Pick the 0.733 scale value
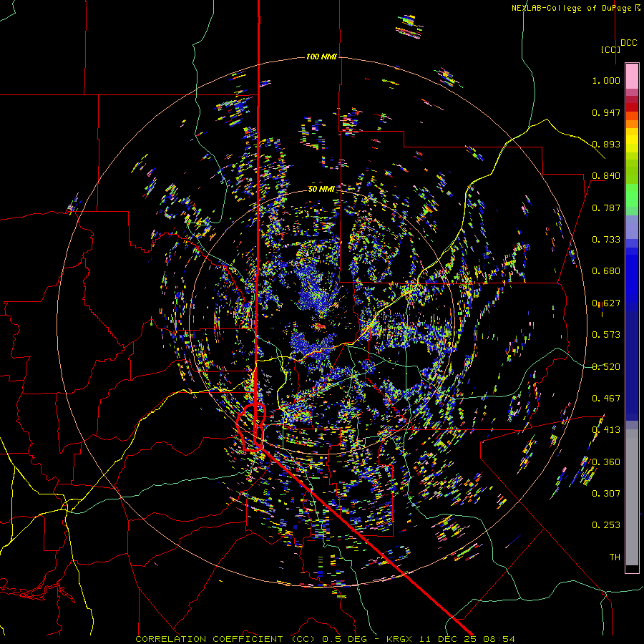This screenshot has width=644, height=644. click(x=606, y=240)
